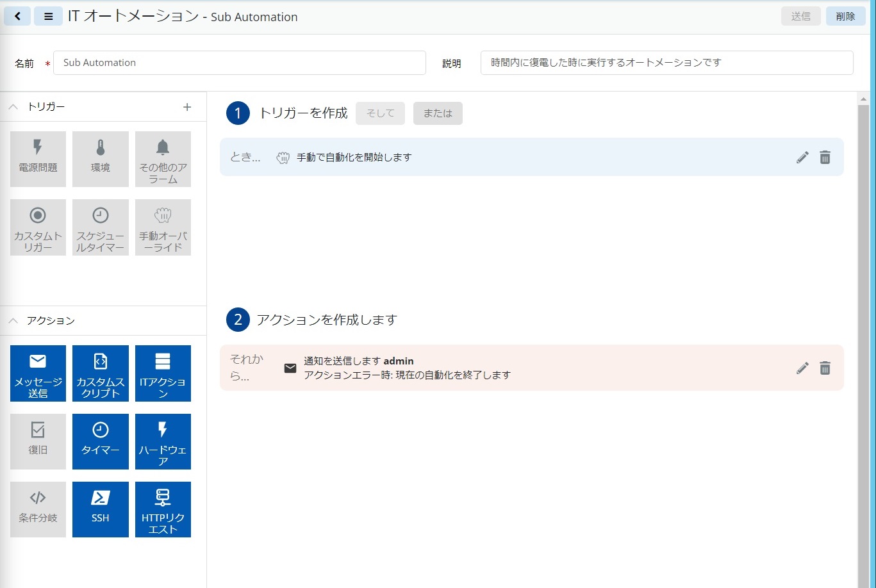Collapse the アクション section
The height and width of the screenshot is (588, 876).
[13, 321]
